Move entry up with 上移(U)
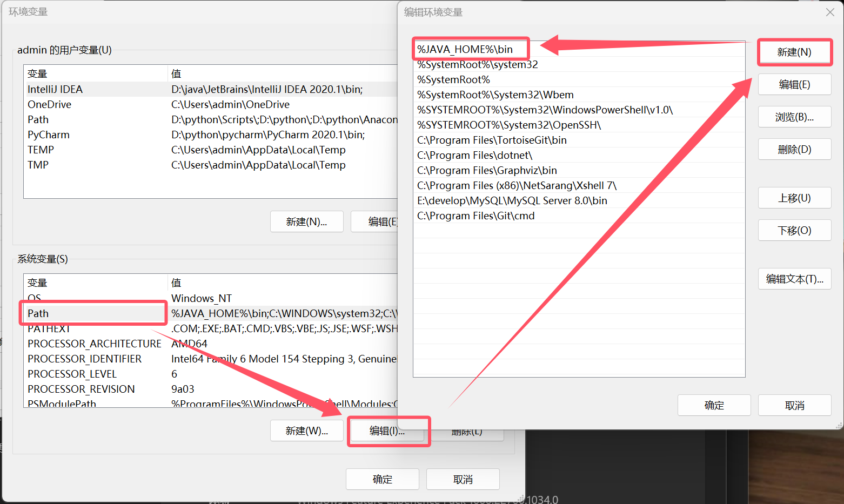Viewport: 844px width, 504px height. pyautogui.click(x=794, y=198)
